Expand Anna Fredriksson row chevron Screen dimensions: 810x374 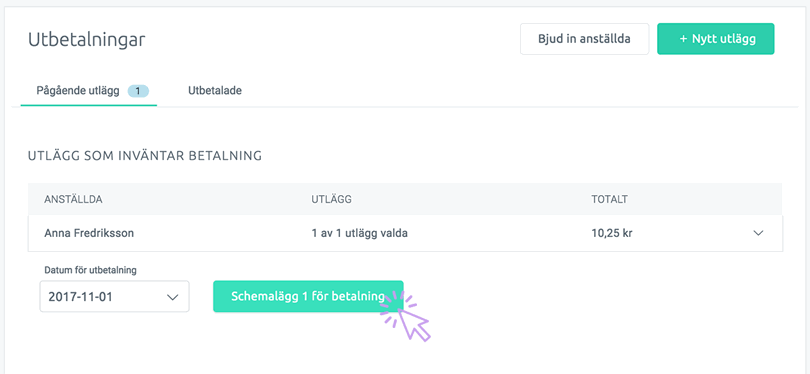click(758, 233)
